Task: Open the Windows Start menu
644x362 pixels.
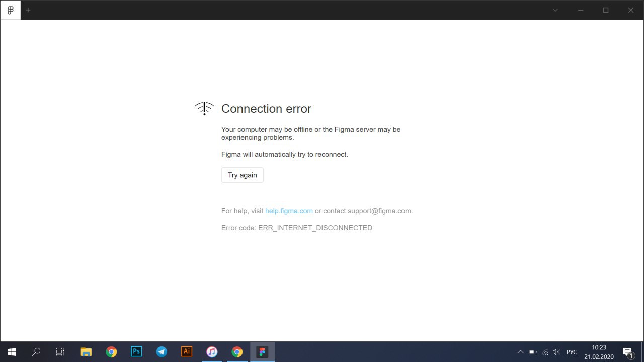Action: coord(12,352)
